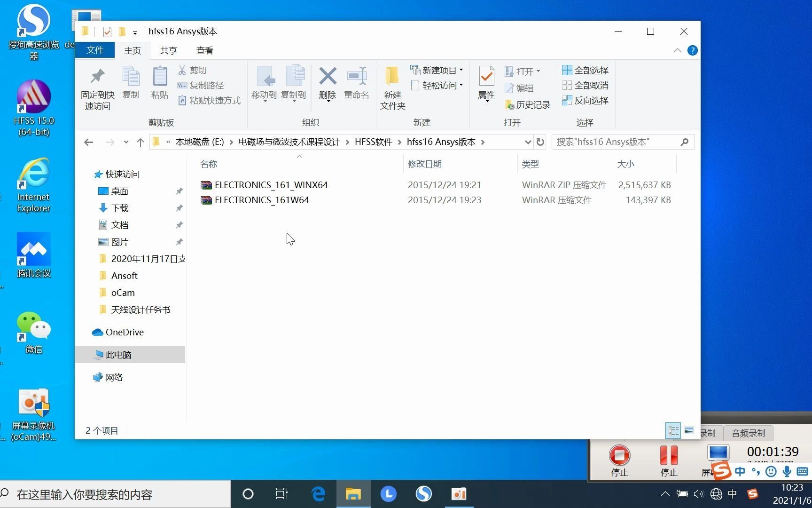Select file ELECTRONICS_161_WINX64
Image resolution: width=812 pixels, height=508 pixels.
click(x=271, y=185)
